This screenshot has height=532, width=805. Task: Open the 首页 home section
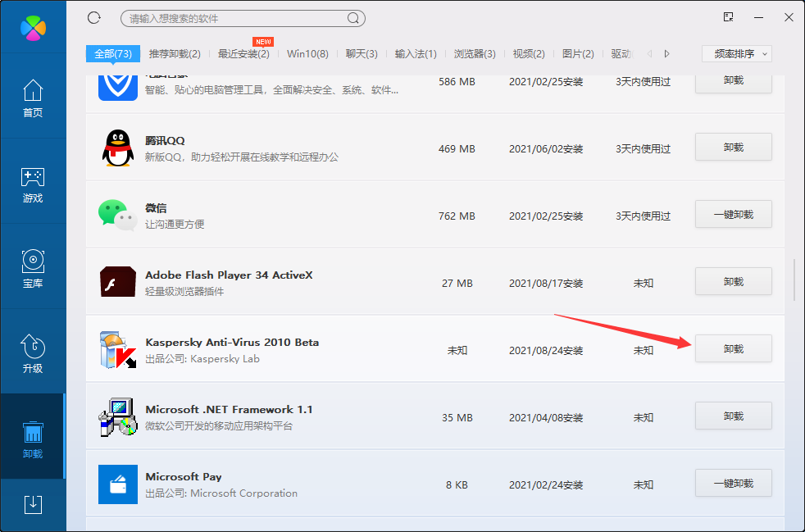pyautogui.click(x=33, y=98)
